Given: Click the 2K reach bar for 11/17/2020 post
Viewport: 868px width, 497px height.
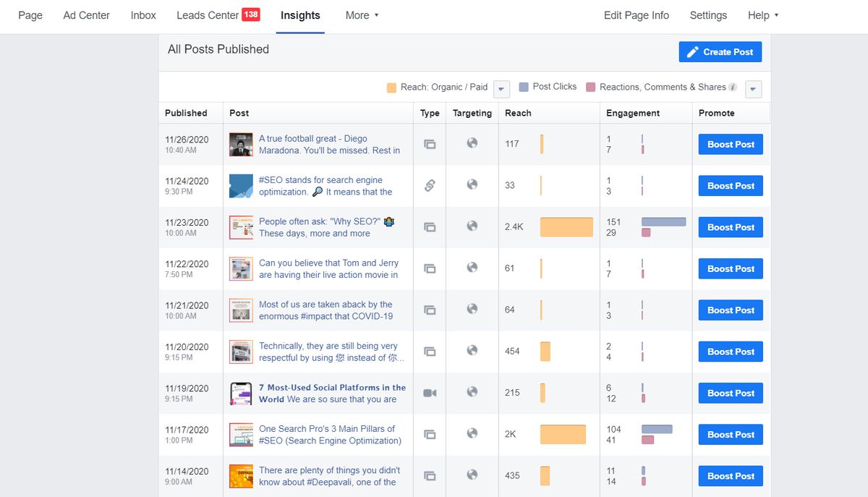Looking at the screenshot, I should click(x=563, y=435).
